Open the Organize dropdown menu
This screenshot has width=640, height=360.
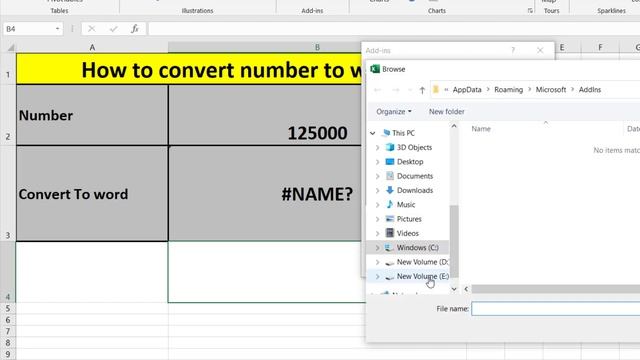coord(393,111)
